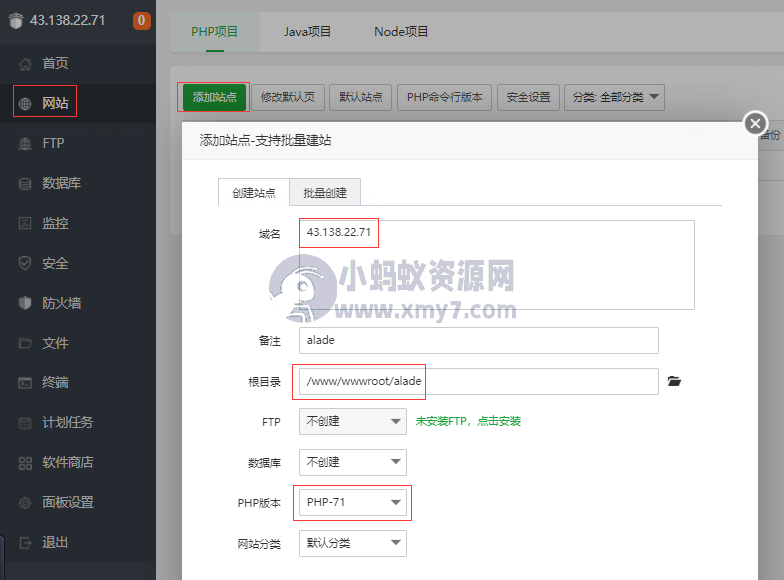Select the 批量创建 tab in dialog
Viewport: 784px width, 580px height.
coord(325,192)
